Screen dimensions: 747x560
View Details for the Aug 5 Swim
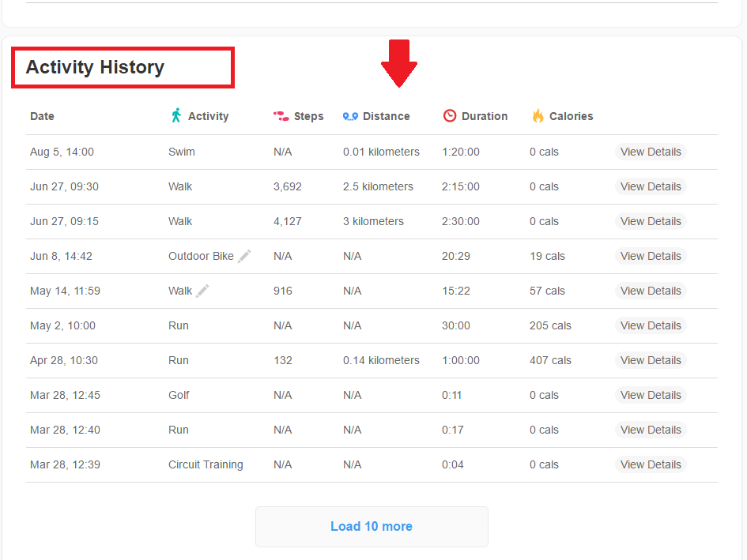point(651,152)
